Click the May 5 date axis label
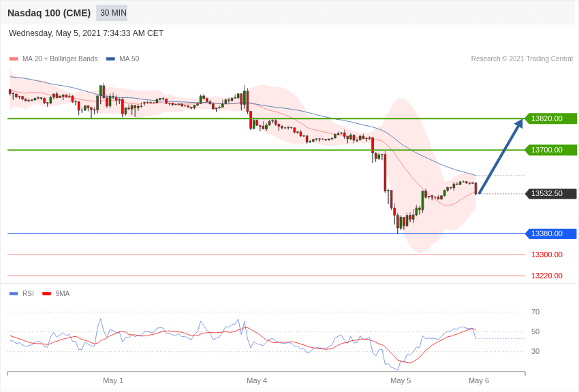Screen dimensions: 579x392 click(401, 380)
